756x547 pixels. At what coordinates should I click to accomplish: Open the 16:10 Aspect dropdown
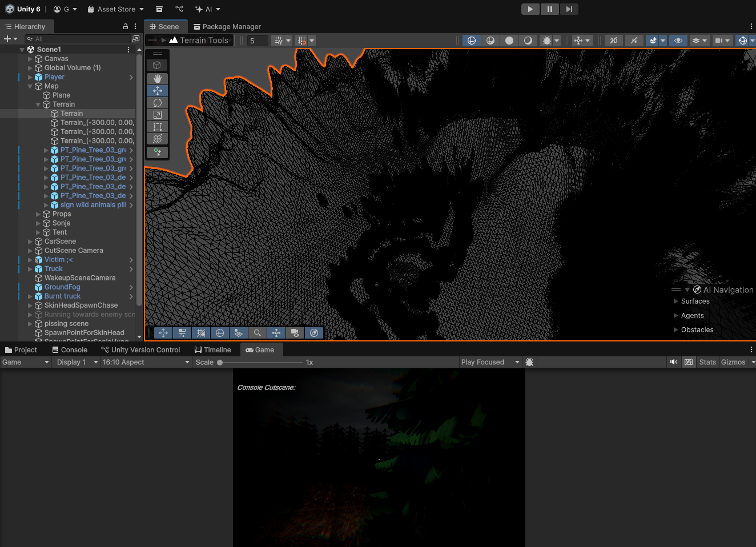click(x=146, y=362)
